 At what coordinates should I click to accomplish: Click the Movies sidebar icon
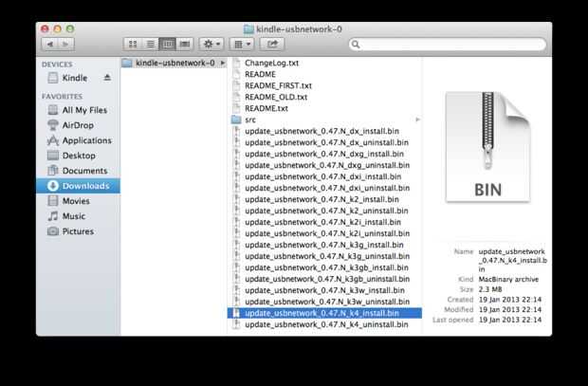click(x=53, y=201)
